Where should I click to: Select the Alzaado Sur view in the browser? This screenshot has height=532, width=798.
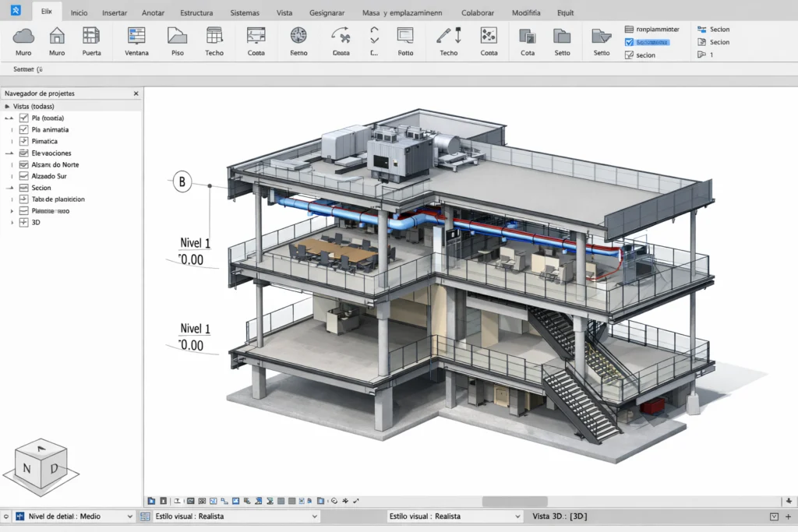(48, 176)
